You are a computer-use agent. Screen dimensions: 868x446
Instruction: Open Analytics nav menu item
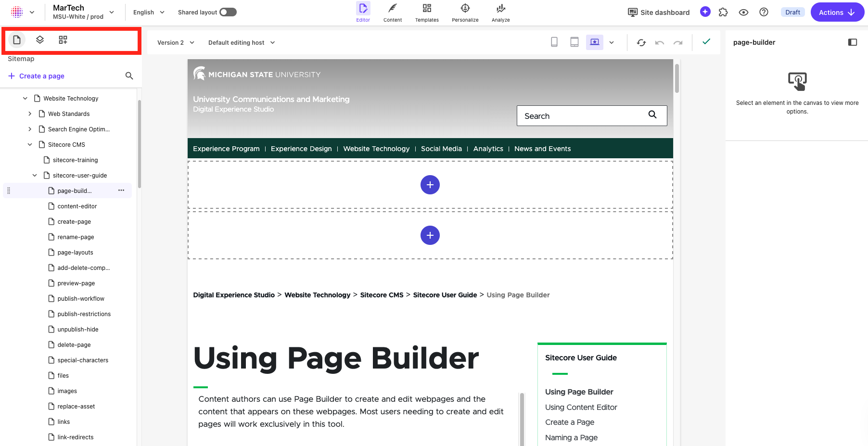click(x=488, y=149)
